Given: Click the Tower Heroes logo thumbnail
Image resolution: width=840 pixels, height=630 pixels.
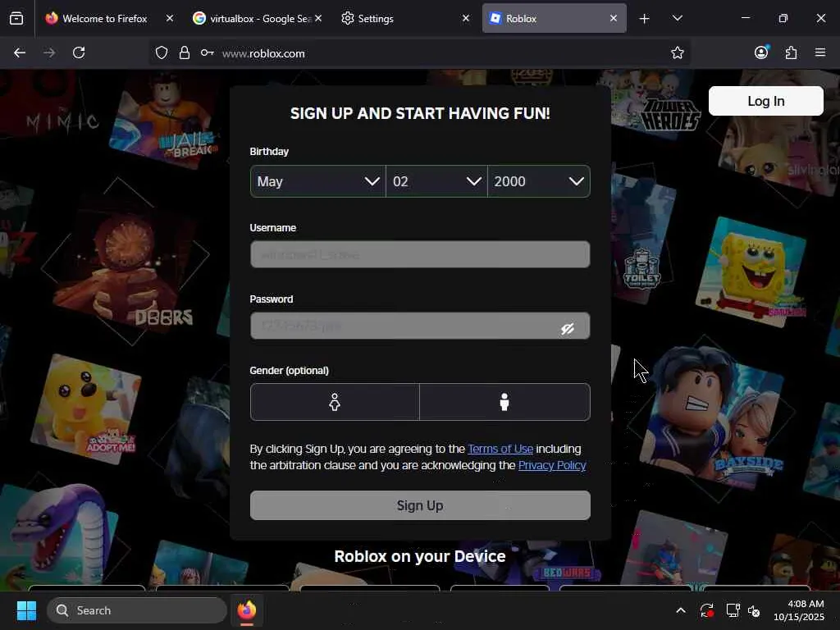Looking at the screenshot, I should coord(670,114).
